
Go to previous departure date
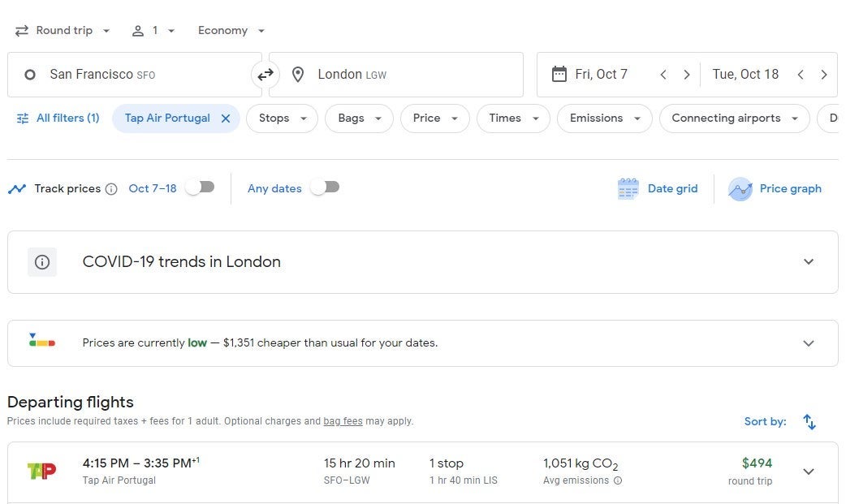[663, 75]
